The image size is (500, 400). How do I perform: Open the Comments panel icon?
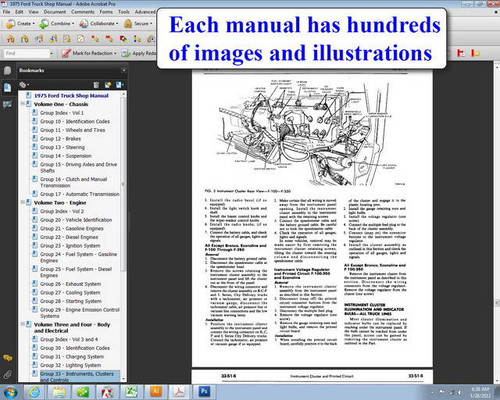7,358
